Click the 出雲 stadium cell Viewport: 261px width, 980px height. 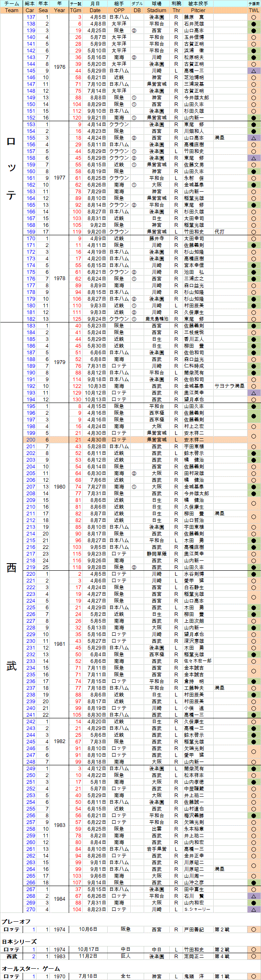tap(157, 829)
